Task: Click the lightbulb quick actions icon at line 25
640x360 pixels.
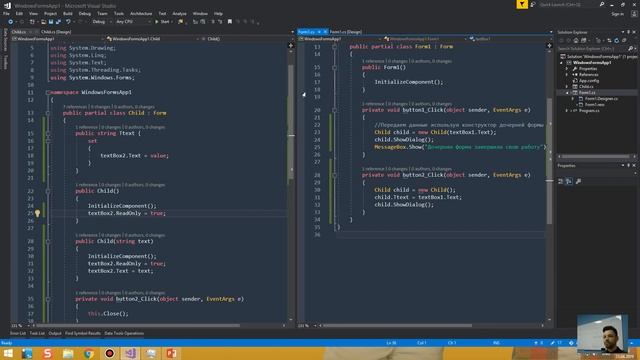Action: click(x=38, y=213)
